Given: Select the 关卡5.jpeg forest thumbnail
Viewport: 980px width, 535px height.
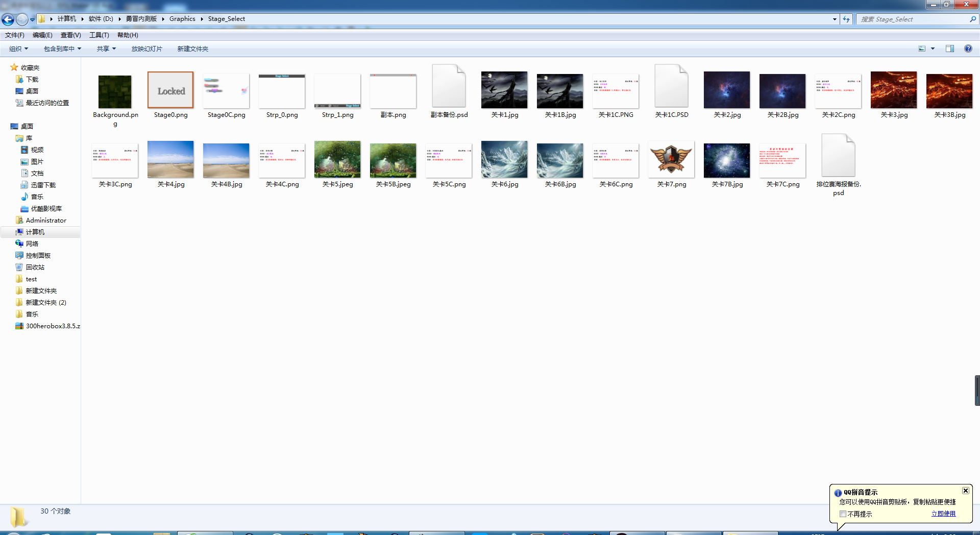Looking at the screenshot, I should click(x=337, y=159).
